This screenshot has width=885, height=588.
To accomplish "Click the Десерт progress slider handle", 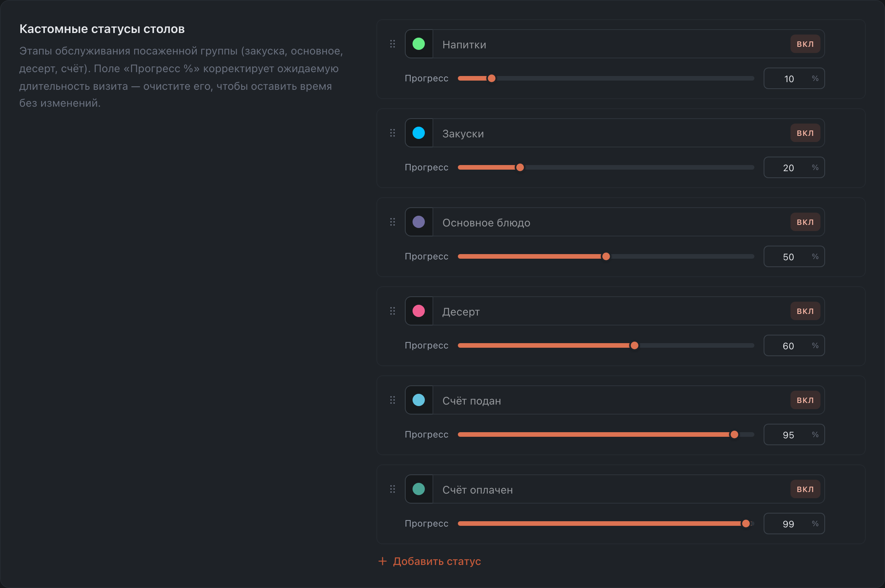I will (x=634, y=345).
